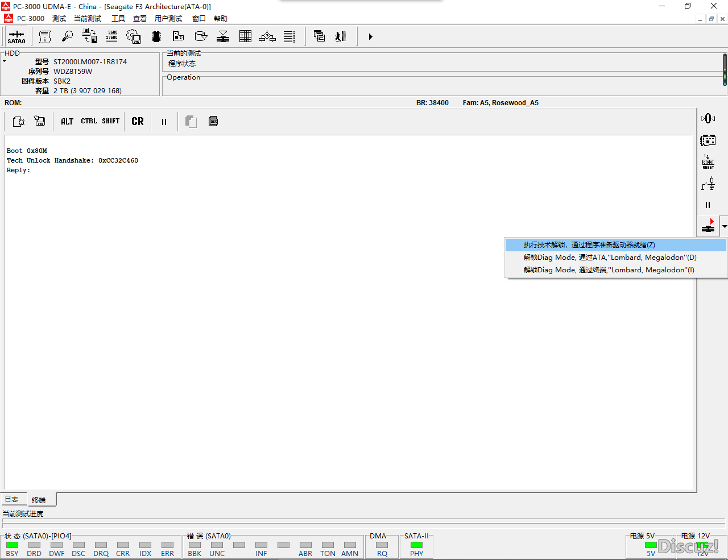
Task: Click the walking man exit icon
Action: [x=341, y=36]
